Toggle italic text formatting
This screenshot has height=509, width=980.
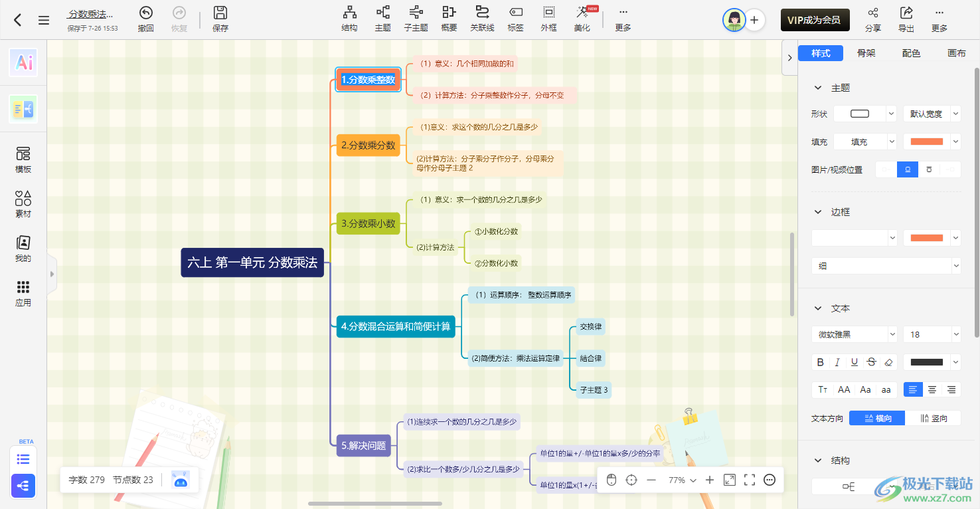pyautogui.click(x=838, y=362)
